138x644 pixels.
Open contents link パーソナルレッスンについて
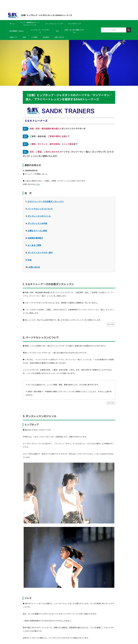tap(40, 209)
